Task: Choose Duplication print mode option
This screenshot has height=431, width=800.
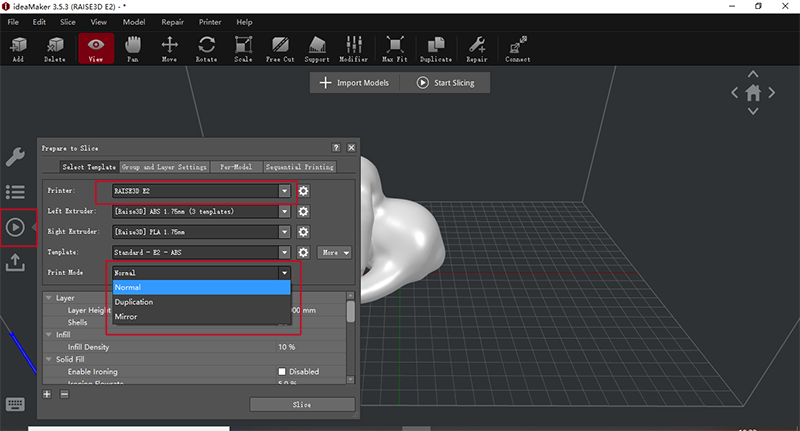Action: (201, 302)
